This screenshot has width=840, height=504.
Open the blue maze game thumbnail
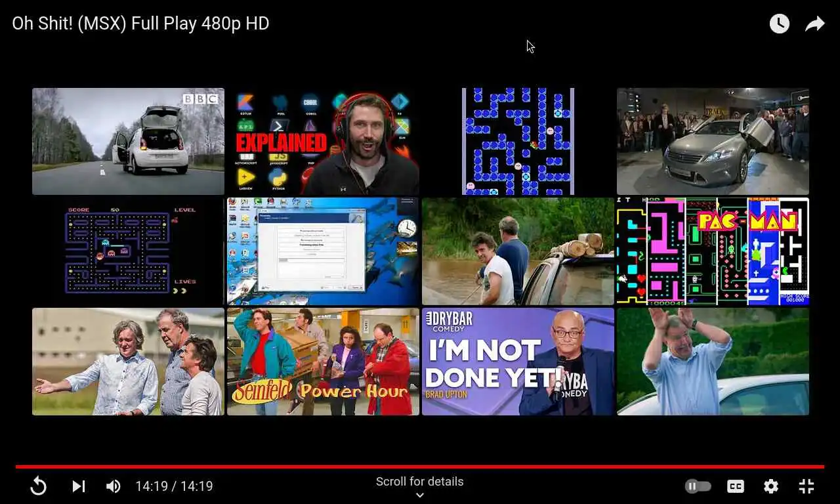coord(518,141)
